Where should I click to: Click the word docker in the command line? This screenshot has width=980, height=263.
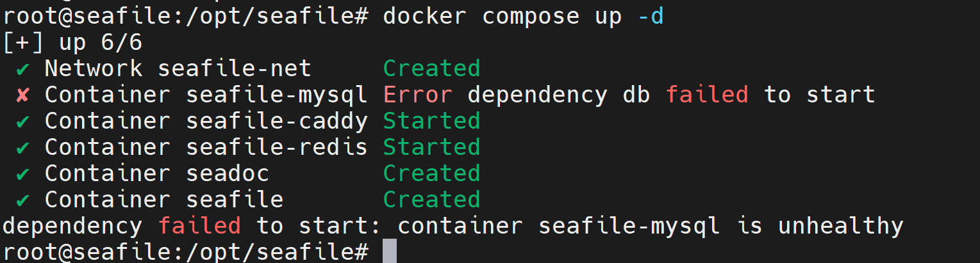tap(425, 17)
